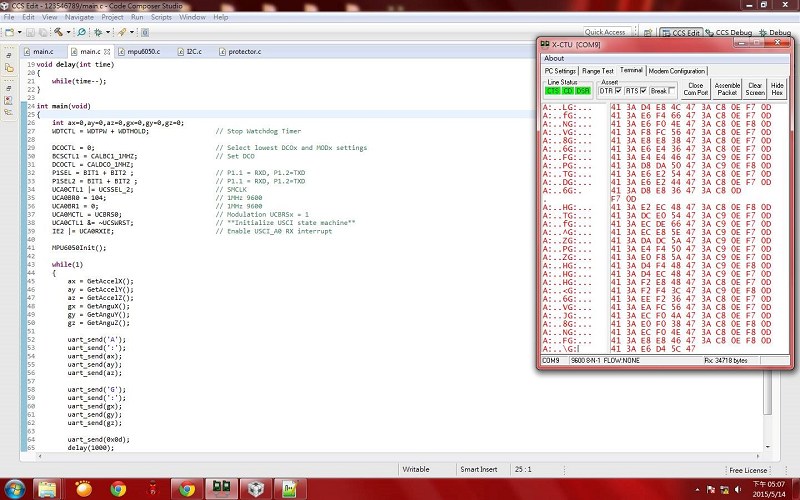The image size is (800, 500).
Task: Open the dropdown beside the rocket icon
Action: pos(132,32)
